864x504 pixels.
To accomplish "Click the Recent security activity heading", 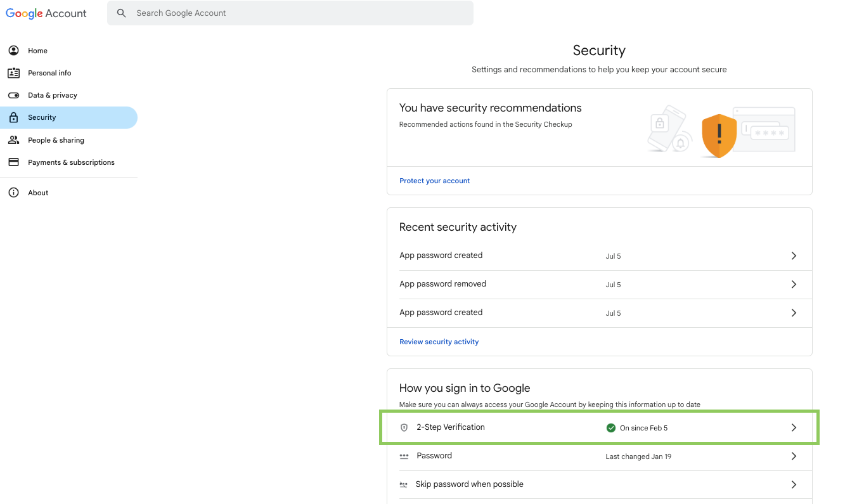I will pyautogui.click(x=458, y=227).
